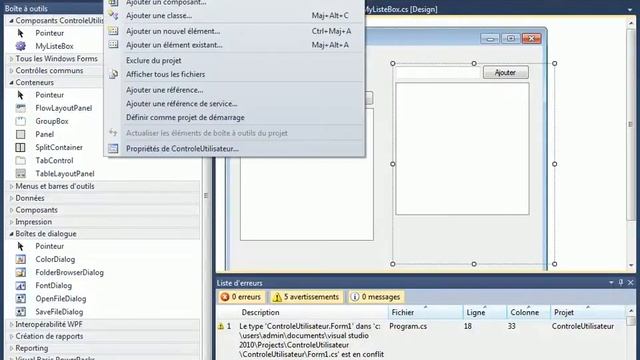Viewport: 640px width, 360px height.
Task: Sort by the Description column header
Action: 312,312
